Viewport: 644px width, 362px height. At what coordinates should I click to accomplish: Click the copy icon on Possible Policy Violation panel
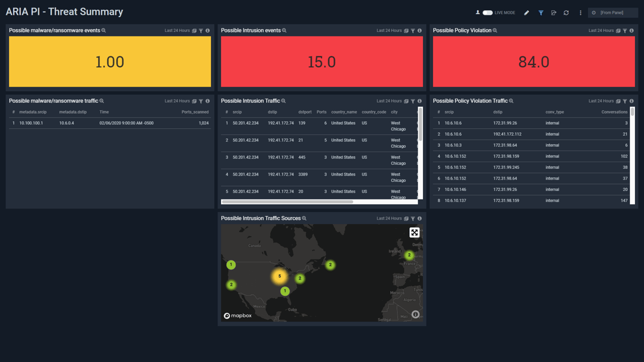coord(618,30)
